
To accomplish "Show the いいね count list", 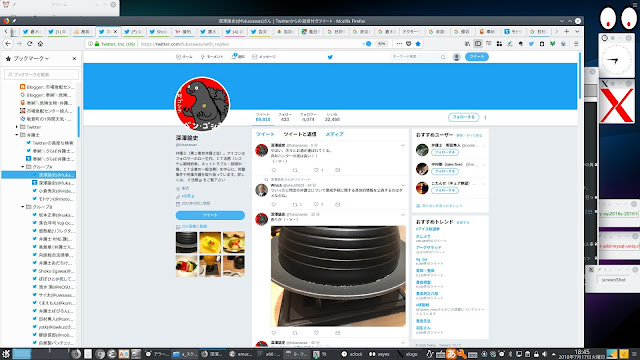I will point(332,117).
